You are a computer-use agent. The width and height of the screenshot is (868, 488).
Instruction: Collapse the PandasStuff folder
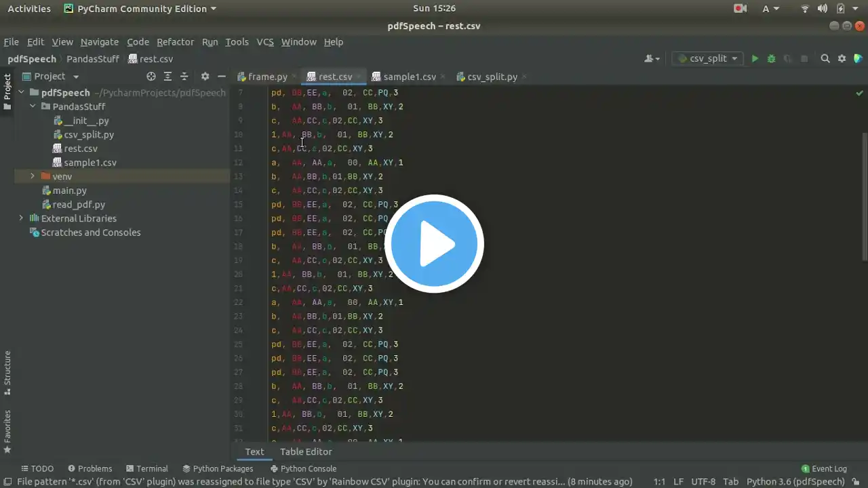(33, 106)
